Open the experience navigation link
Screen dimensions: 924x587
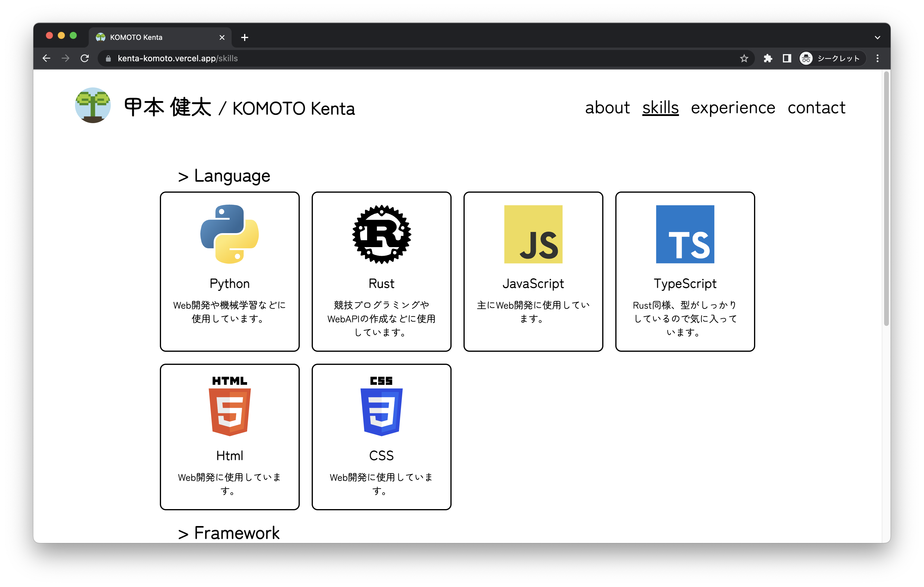point(733,108)
